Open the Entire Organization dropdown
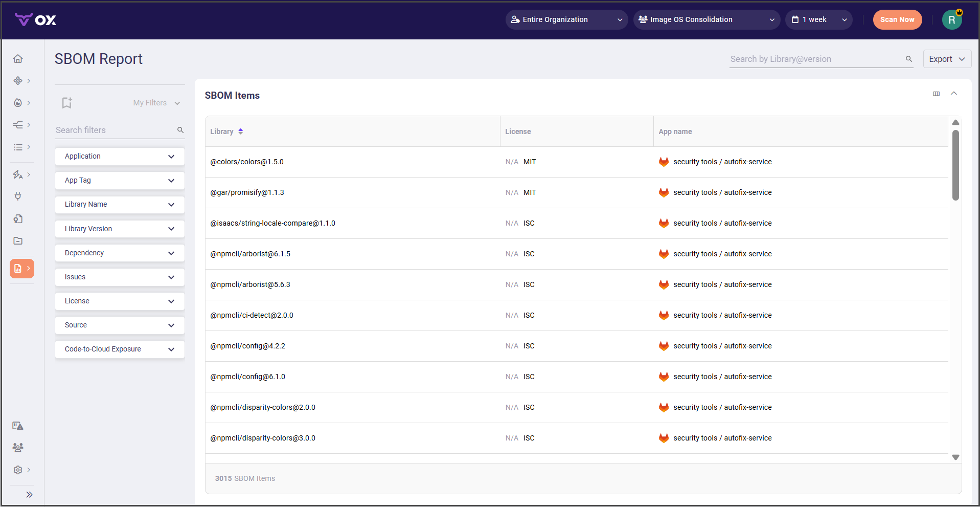 point(566,20)
